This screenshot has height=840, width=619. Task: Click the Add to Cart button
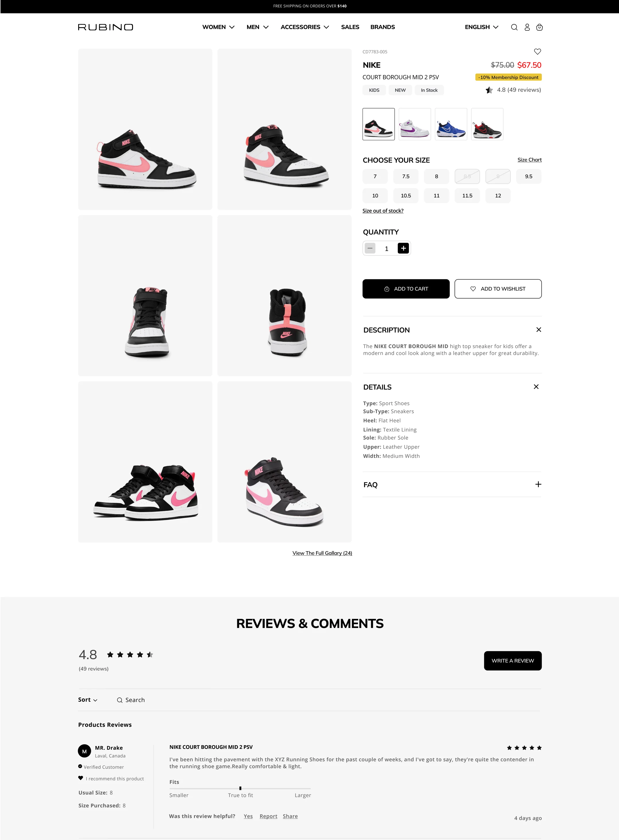[x=406, y=289]
